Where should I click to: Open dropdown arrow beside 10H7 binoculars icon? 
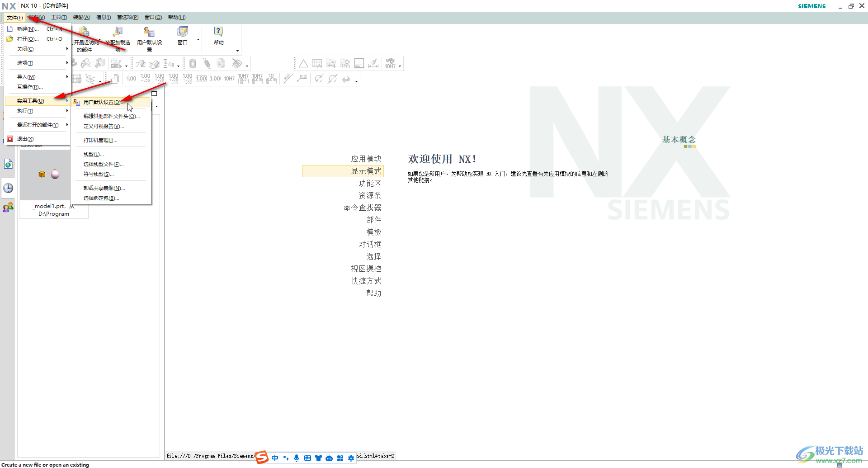click(400, 66)
